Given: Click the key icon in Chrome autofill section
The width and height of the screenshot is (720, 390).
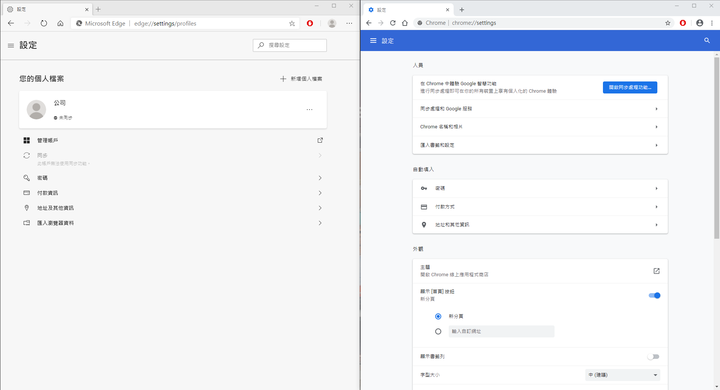Looking at the screenshot, I should point(424,188).
